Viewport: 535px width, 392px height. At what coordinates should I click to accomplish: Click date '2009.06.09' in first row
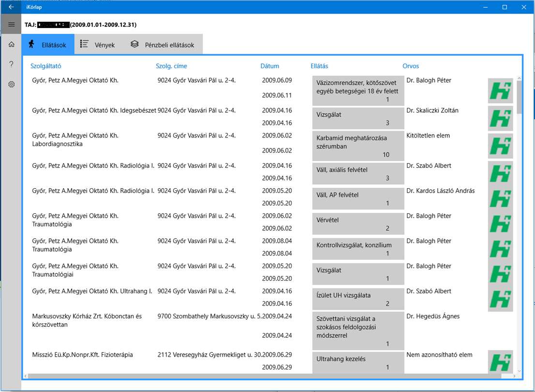[277, 80]
